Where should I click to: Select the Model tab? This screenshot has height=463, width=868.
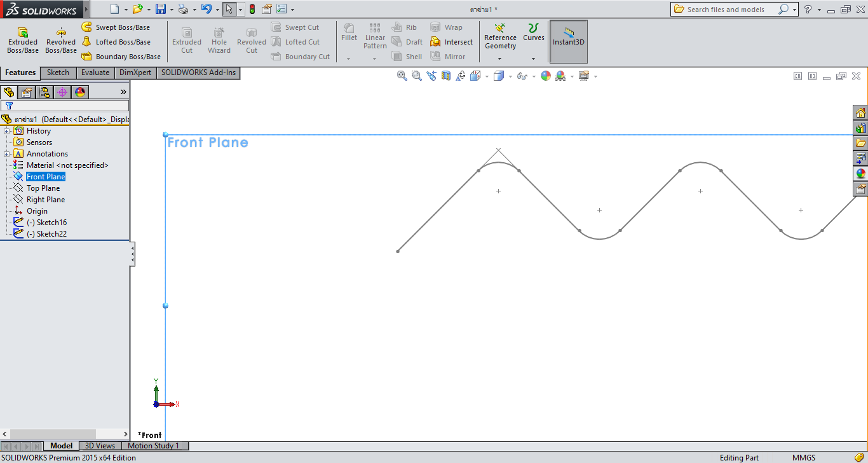point(62,446)
